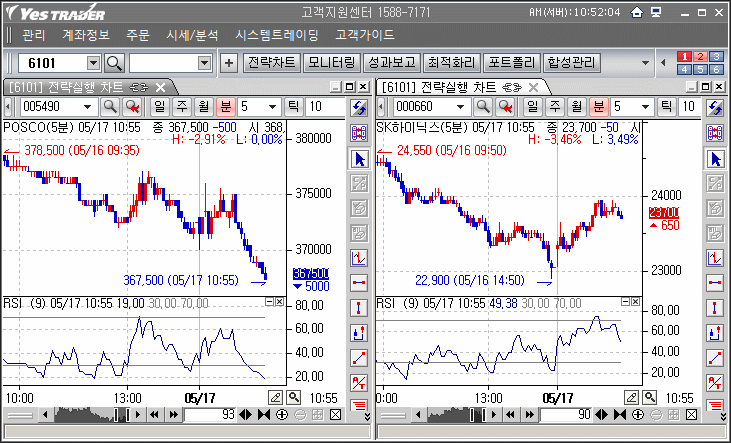Open the 시세/분석 menu

(192, 35)
